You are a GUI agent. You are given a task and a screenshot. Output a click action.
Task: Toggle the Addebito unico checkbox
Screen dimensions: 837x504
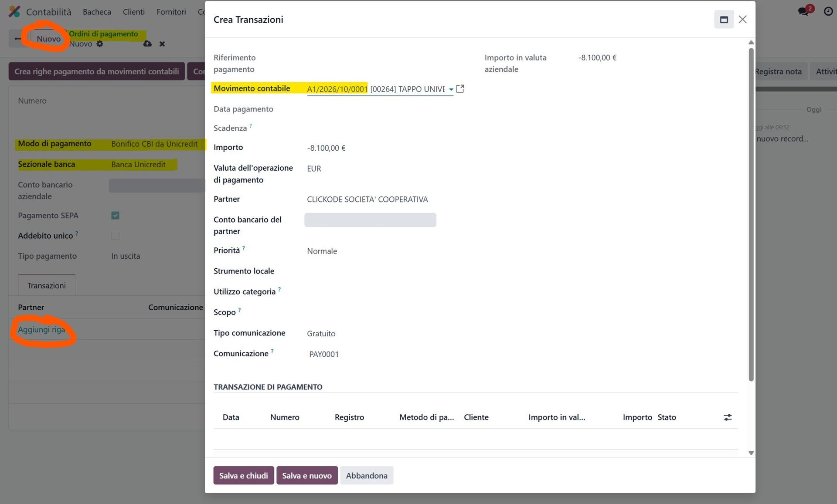click(x=115, y=236)
